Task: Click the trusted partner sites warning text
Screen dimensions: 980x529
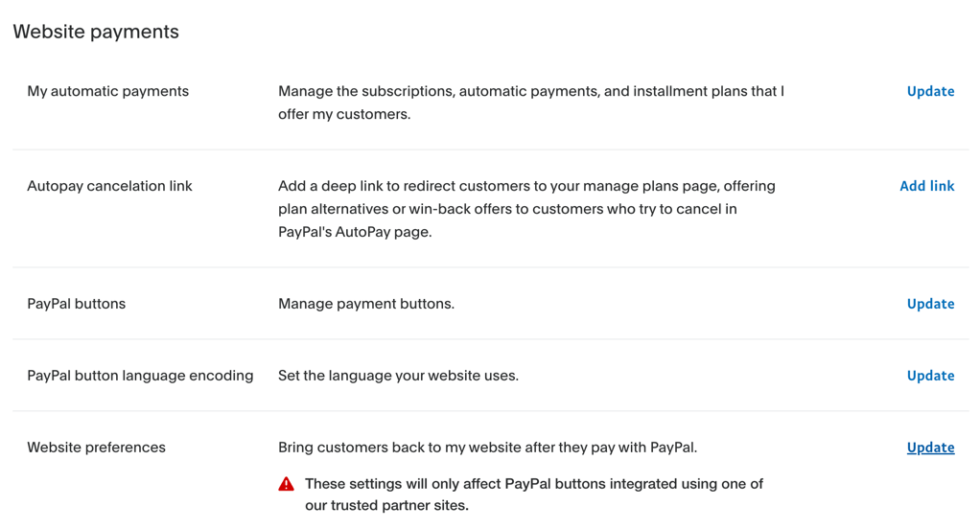Action: (534, 494)
